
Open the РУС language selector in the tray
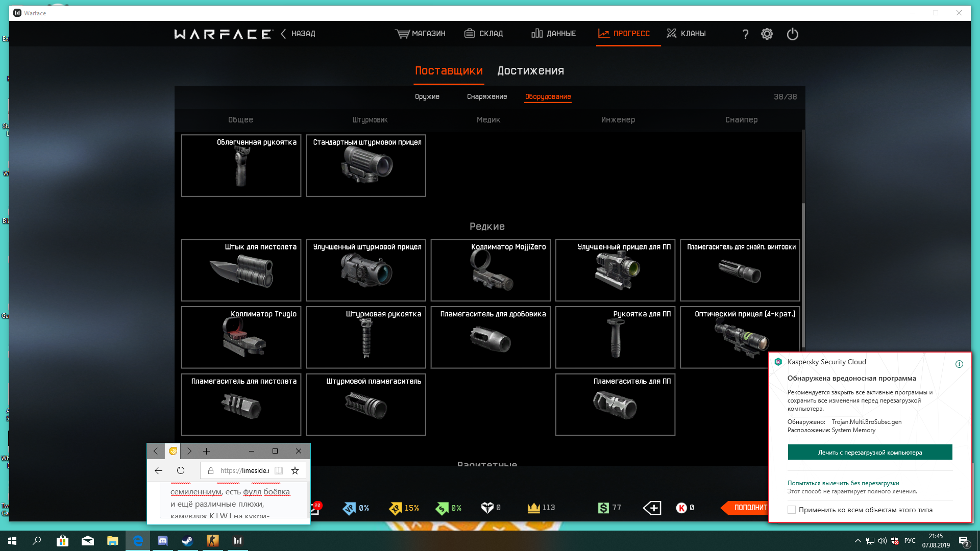click(910, 541)
